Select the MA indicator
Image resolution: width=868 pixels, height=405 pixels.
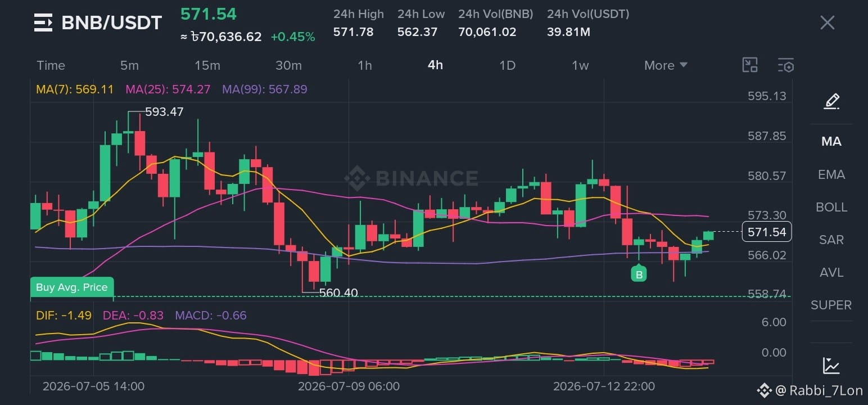click(x=831, y=142)
